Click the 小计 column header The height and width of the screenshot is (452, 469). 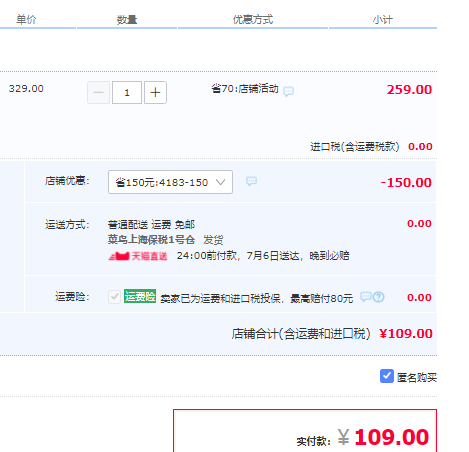pyautogui.click(x=383, y=20)
